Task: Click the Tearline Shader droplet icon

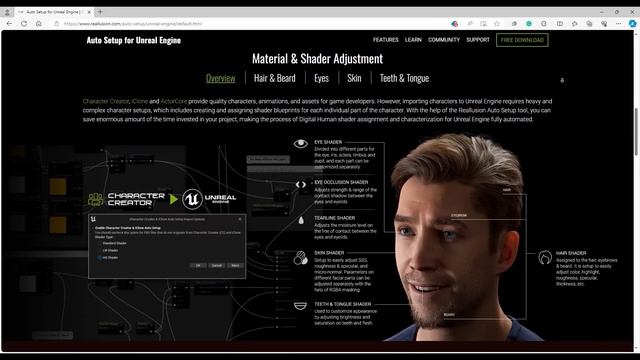Action: [301, 220]
